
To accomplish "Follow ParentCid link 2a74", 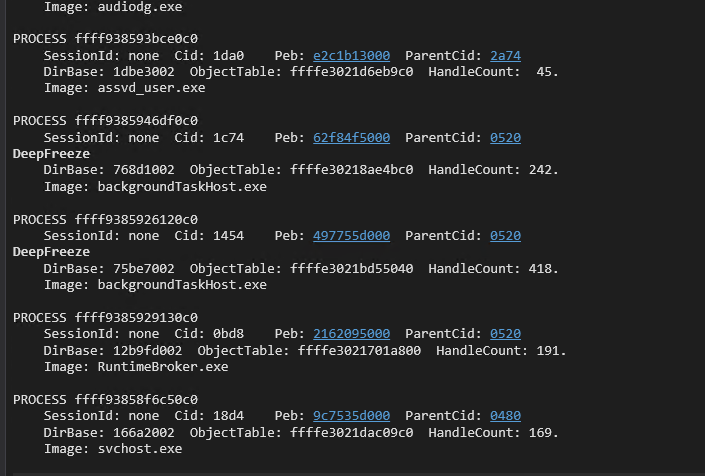I will pos(505,55).
